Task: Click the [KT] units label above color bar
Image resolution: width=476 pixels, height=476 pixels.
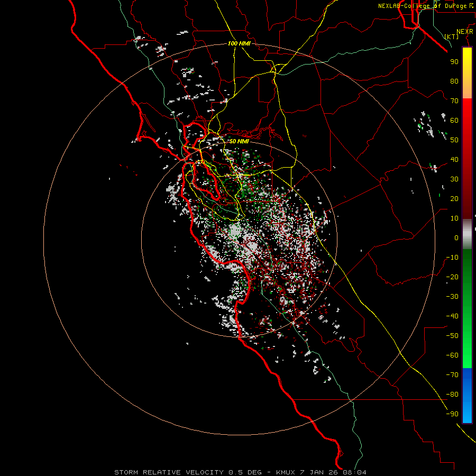Action: pyautogui.click(x=452, y=36)
